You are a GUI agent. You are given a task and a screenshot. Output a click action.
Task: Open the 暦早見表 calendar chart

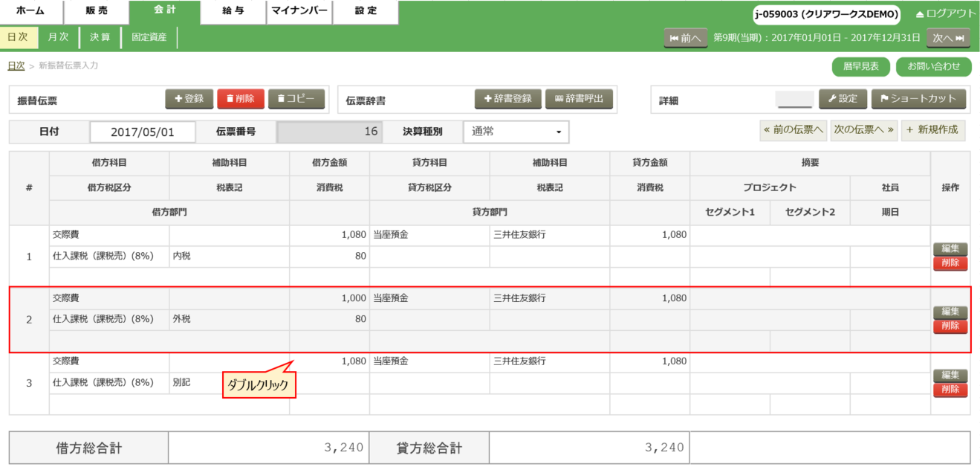click(861, 66)
